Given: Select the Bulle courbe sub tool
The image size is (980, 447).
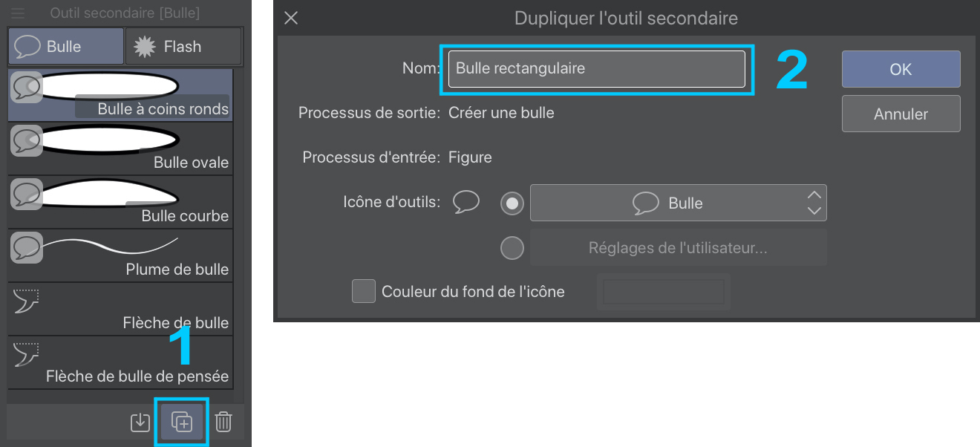Looking at the screenshot, I should tap(120, 202).
